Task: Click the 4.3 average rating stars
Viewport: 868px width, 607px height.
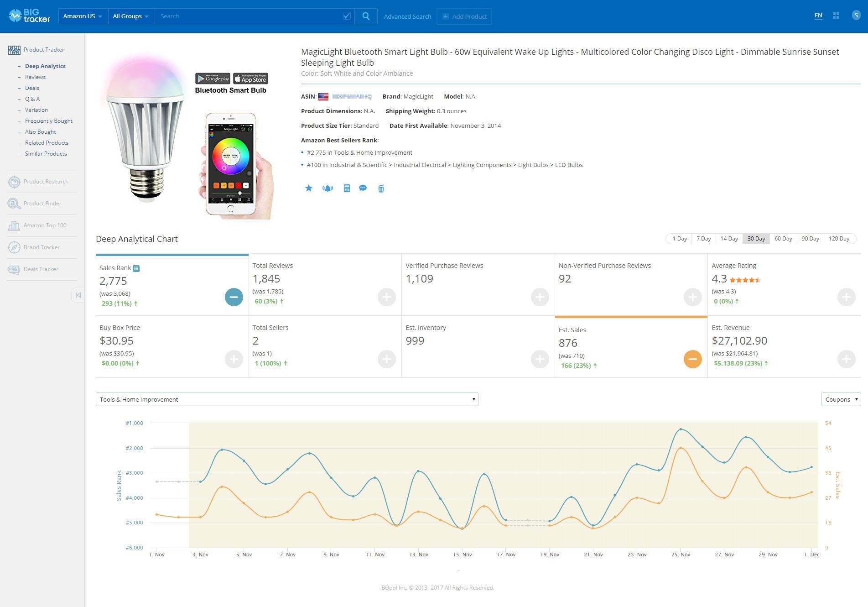Action: click(745, 280)
